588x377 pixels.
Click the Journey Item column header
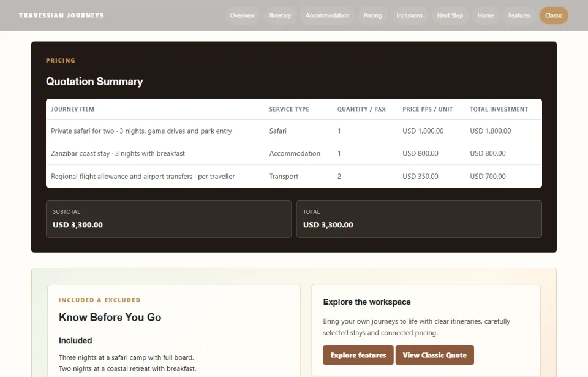coord(72,109)
